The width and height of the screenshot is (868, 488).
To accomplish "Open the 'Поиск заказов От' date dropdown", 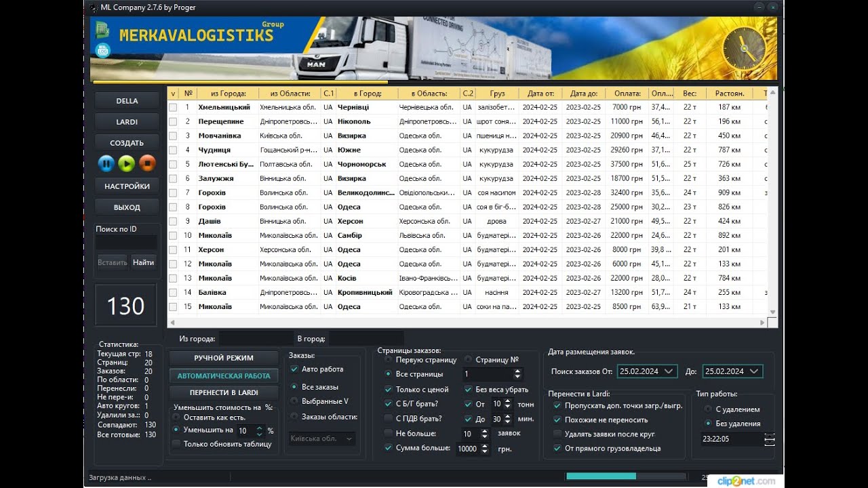I will (x=669, y=371).
